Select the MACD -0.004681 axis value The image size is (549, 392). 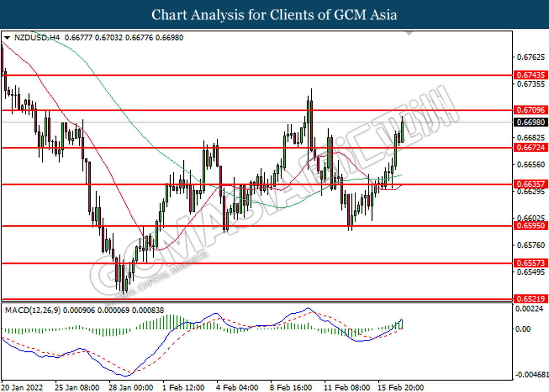532,375
